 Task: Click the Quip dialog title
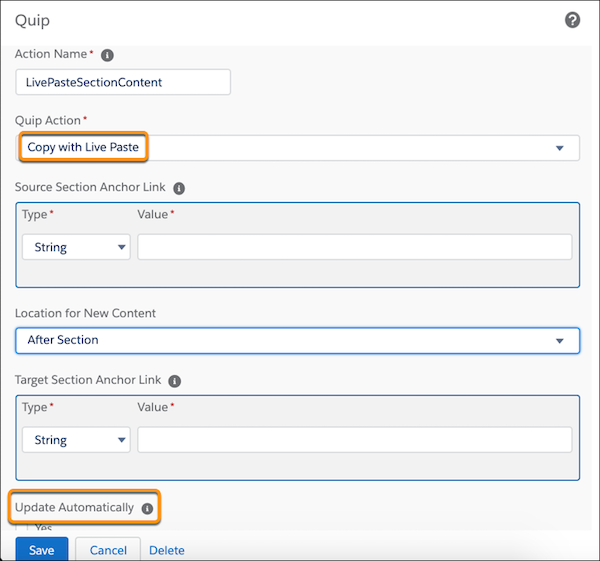pyautogui.click(x=32, y=20)
